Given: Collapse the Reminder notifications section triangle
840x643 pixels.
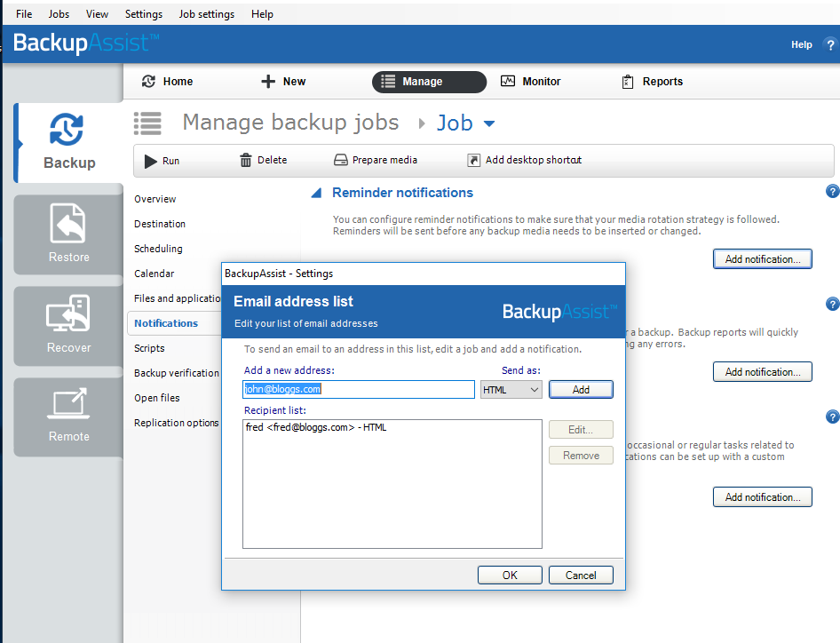Looking at the screenshot, I should pos(316,193).
